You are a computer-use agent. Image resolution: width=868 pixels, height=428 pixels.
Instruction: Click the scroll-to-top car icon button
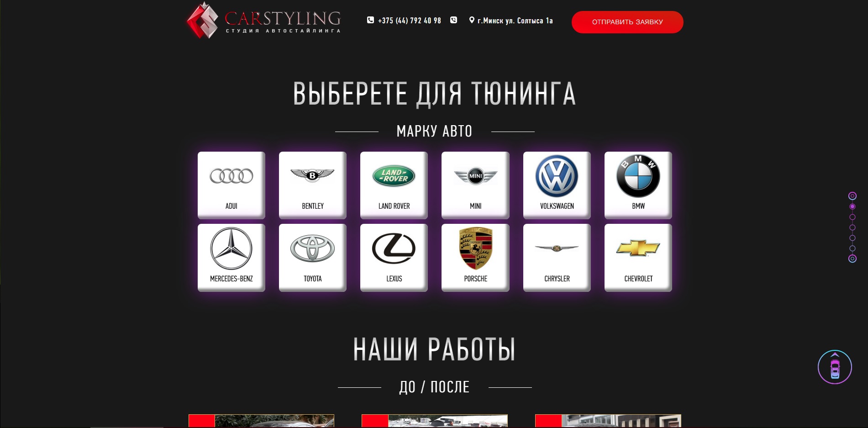click(x=835, y=367)
